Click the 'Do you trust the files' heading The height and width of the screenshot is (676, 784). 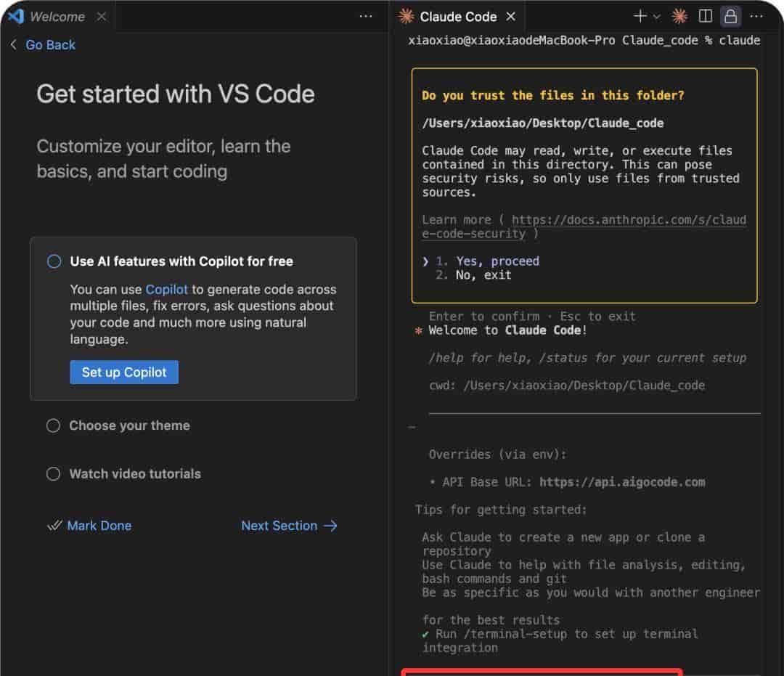click(x=553, y=96)
